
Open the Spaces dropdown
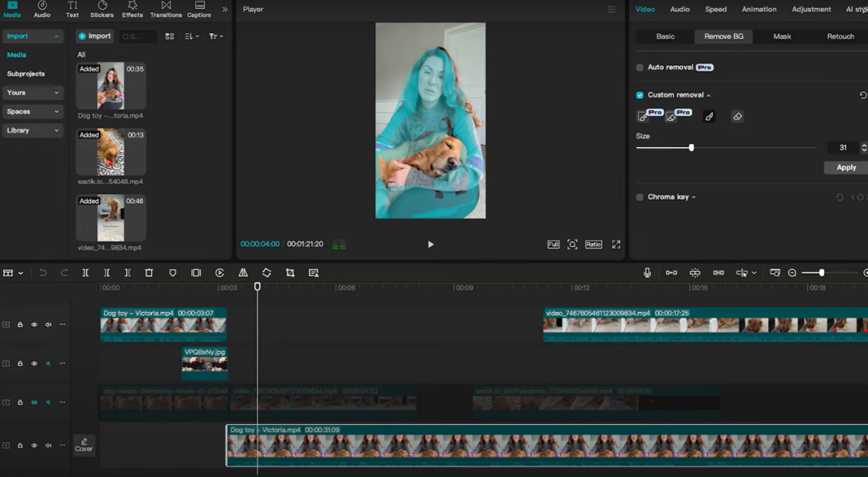(x=33, y=112)
